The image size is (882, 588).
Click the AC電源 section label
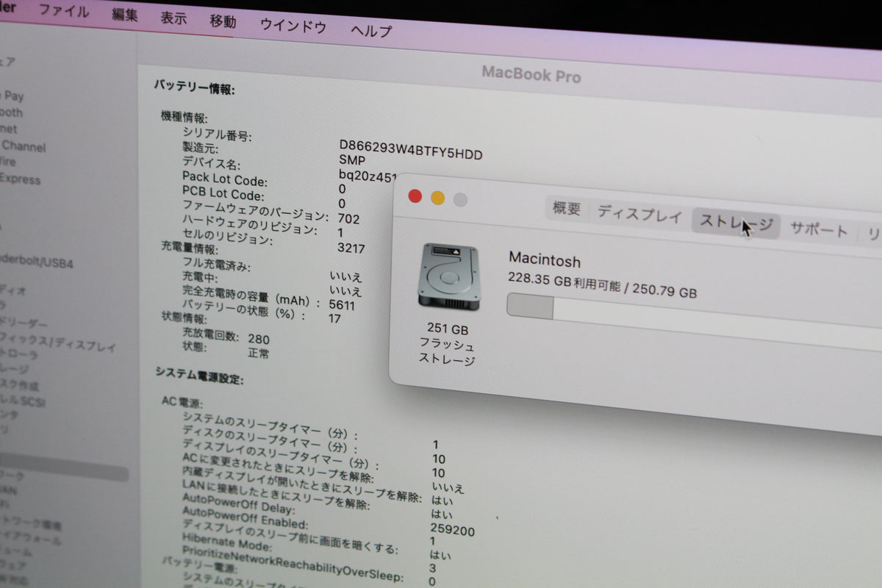tap(182, 402)
